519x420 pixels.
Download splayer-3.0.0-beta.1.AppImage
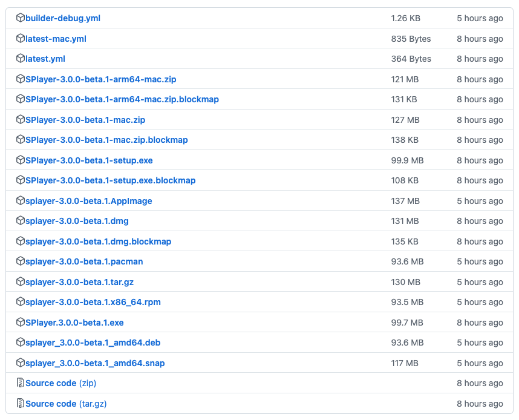pos(89,201)
